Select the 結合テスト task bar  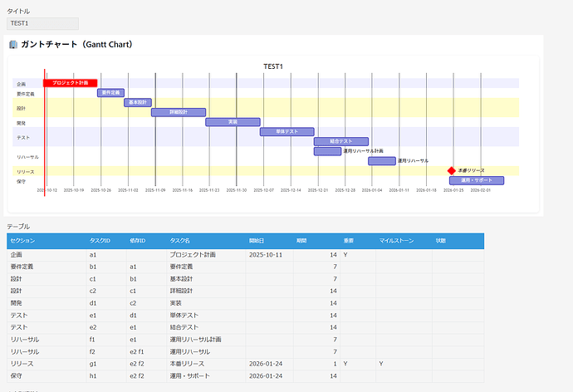(x=340, y=141)
